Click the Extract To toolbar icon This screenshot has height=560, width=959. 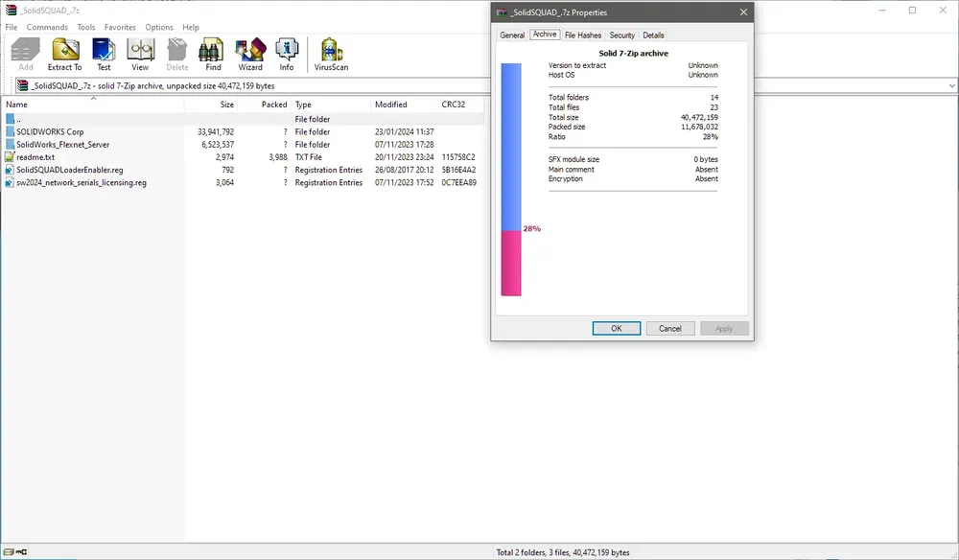pyautogui.click(x=65, y=55)
